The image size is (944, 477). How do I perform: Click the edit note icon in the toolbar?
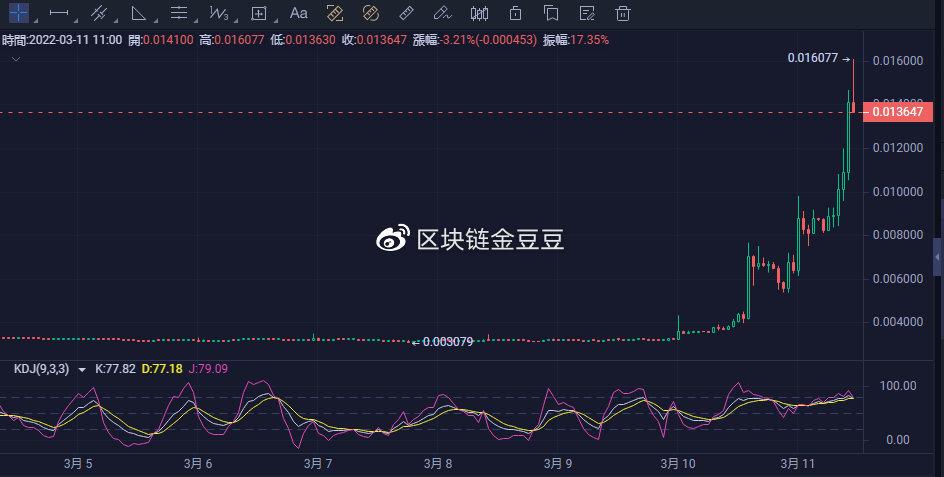587,14
